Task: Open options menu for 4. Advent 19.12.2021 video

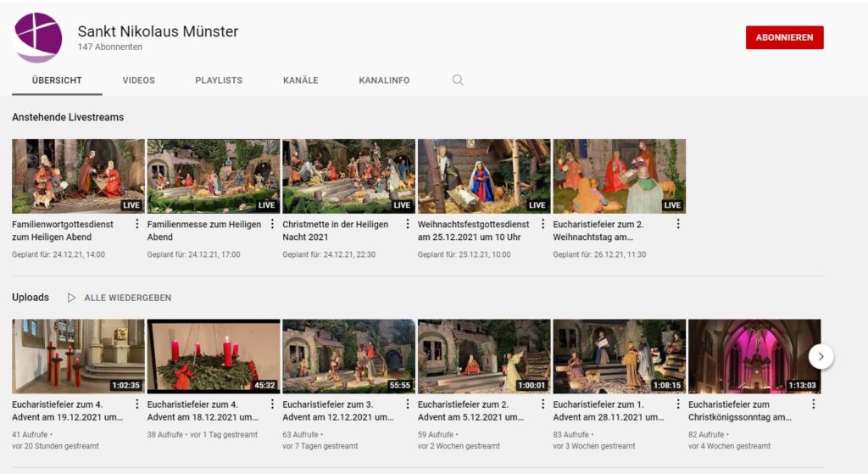Action: [x=136, y=404]
